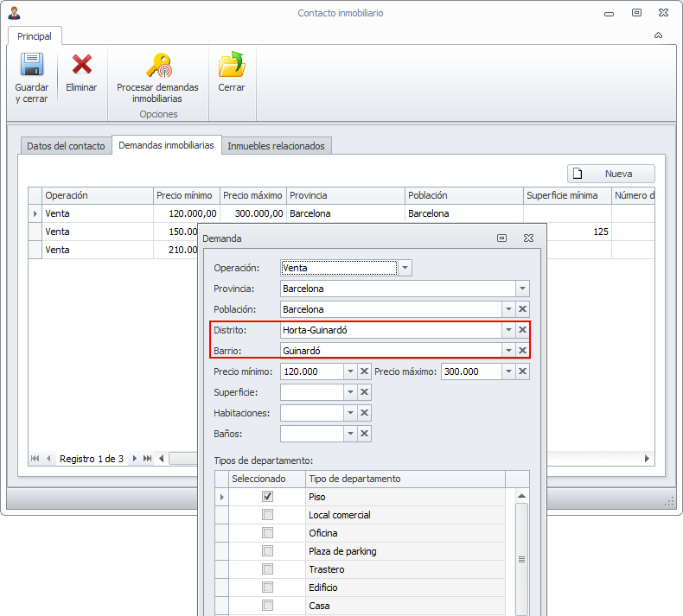The width and height of the screenshot is (683, 616).
Task: Check the Edificio checkbox
Action: [x=267, y=587]
